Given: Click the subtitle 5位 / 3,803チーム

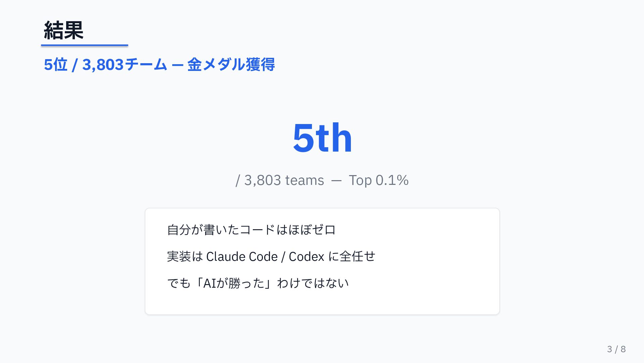Looking at the screenshot, I should tap(105, 65).
